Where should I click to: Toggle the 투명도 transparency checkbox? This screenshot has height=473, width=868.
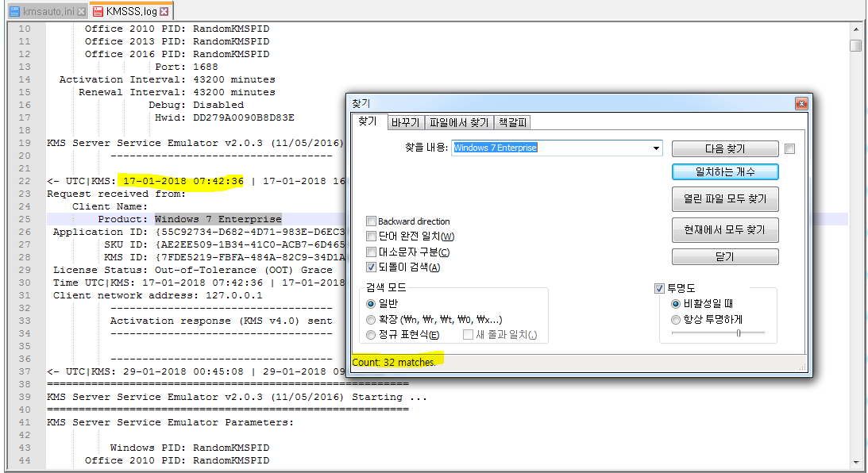click(x=659, y=288)
